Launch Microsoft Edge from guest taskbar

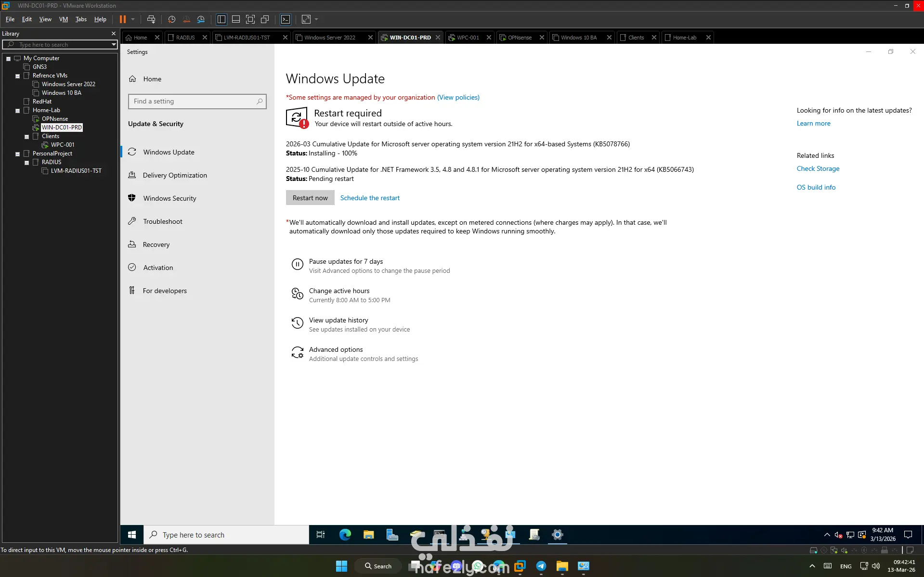click(345, 535)
